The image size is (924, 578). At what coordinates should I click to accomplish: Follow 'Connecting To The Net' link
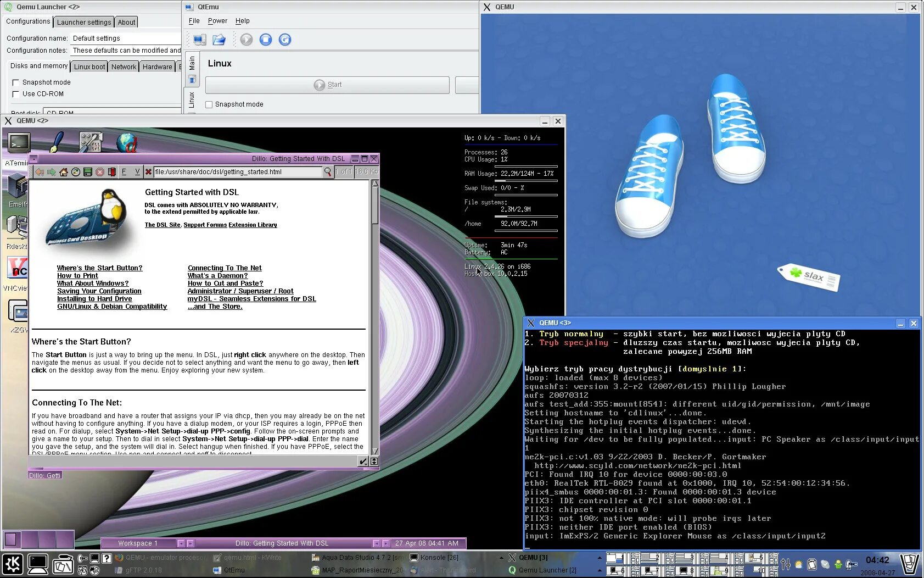(x=225, y=268)
